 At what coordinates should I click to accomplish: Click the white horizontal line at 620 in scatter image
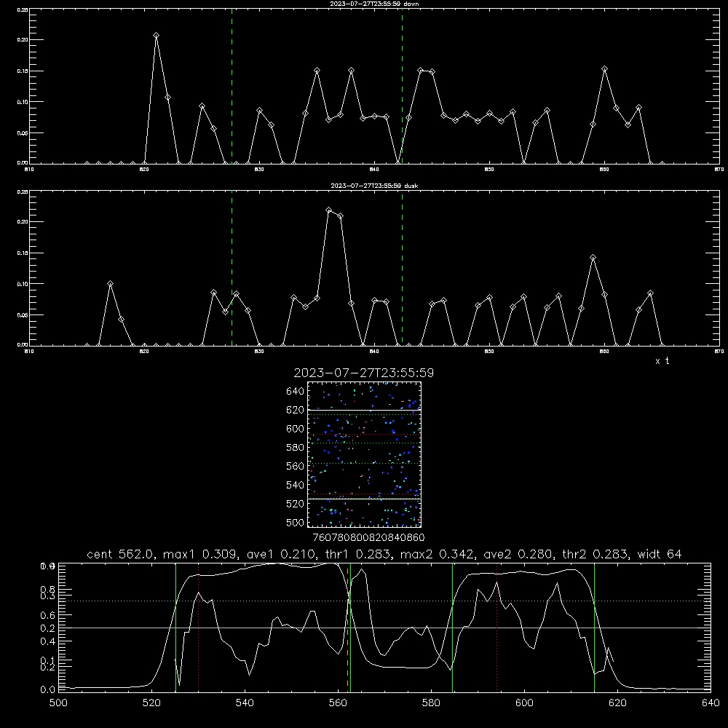[365, 410]
